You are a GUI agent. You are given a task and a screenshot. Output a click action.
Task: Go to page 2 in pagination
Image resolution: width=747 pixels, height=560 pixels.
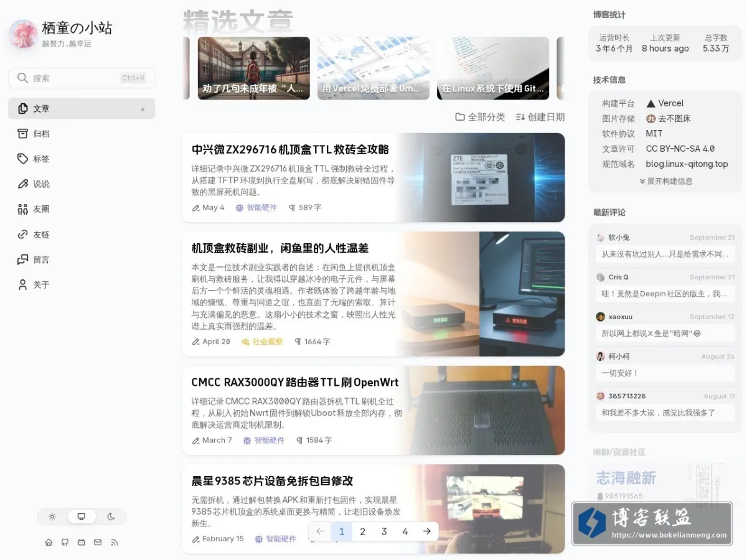click(363, 531)
